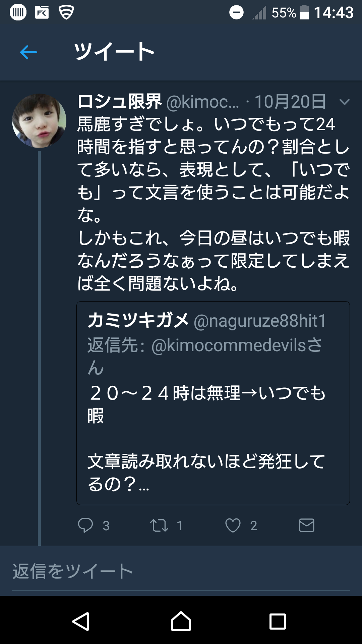Viewport: 362px width, 644px height.
Task: Open the reply speech bubble icon
Action: point(85,525)
